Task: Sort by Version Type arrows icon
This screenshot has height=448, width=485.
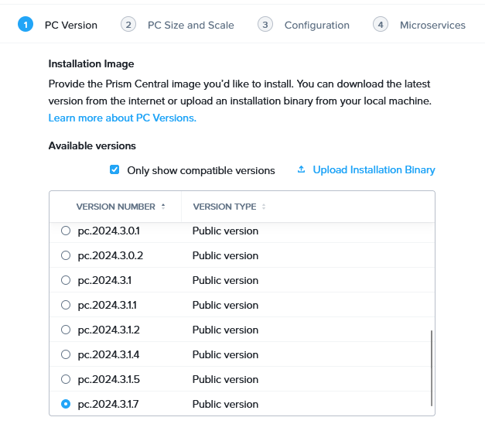Action: coord(264,207)
